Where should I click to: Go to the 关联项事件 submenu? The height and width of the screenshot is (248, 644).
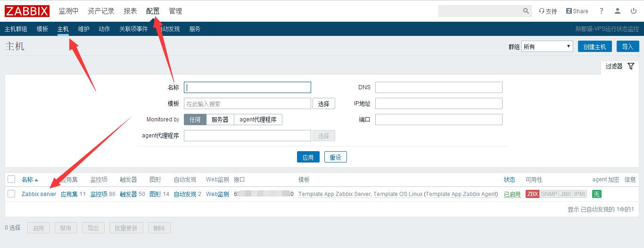pyautogui.click(x=133, y=29)
